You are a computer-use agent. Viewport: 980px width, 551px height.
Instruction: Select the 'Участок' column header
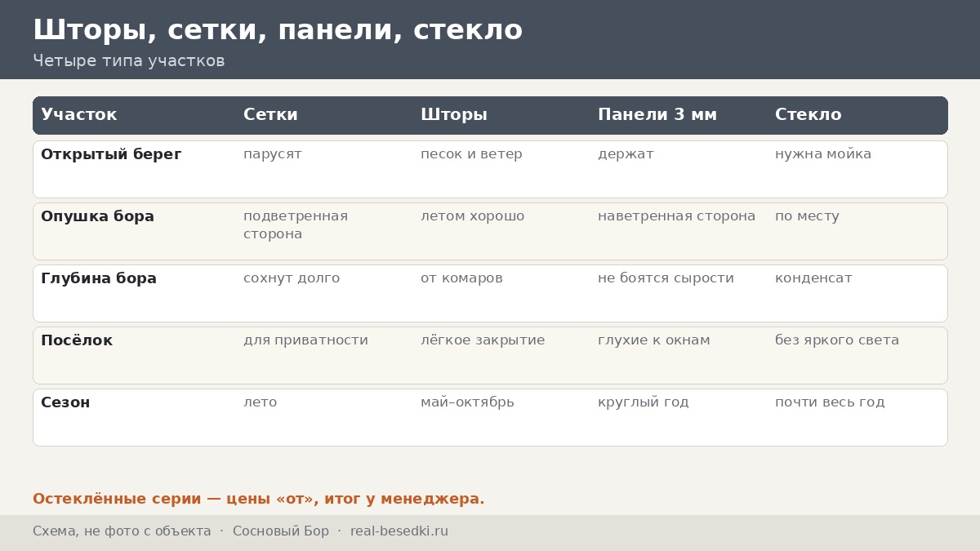(79, 115)
